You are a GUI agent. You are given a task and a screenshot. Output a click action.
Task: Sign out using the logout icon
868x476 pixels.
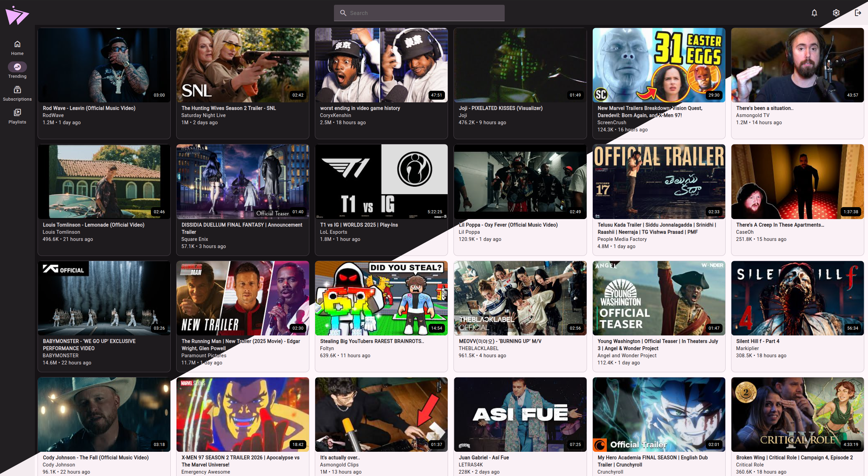(857, 13)
